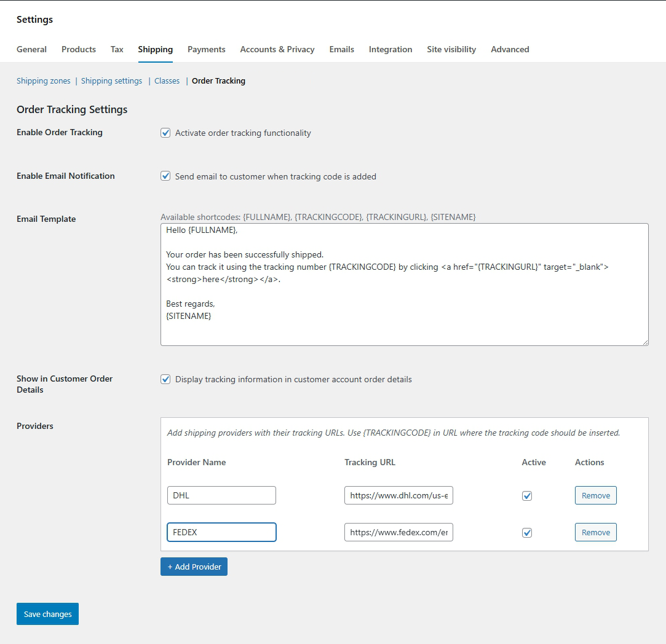Switch to the Emails tab
The height and width of the screenshot is (644, 666).
point(342,49)
